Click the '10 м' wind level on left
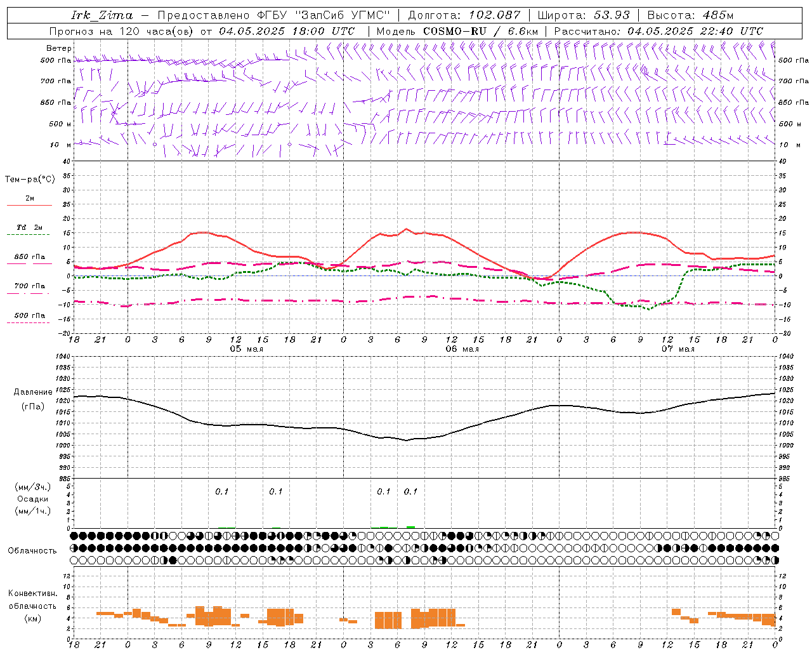812x650 pixels. 62,145
